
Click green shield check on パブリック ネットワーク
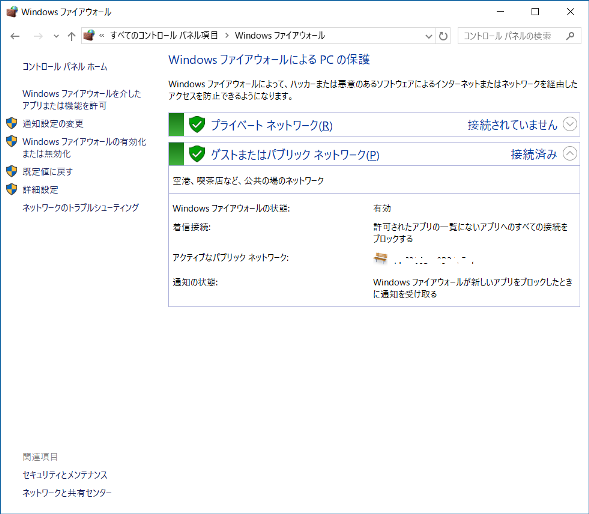click(197, 154)
